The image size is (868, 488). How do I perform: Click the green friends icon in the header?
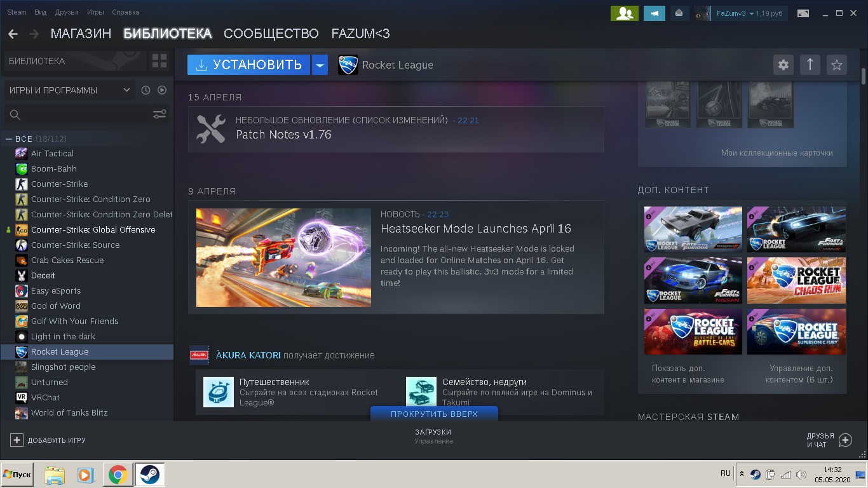point(624,13)
